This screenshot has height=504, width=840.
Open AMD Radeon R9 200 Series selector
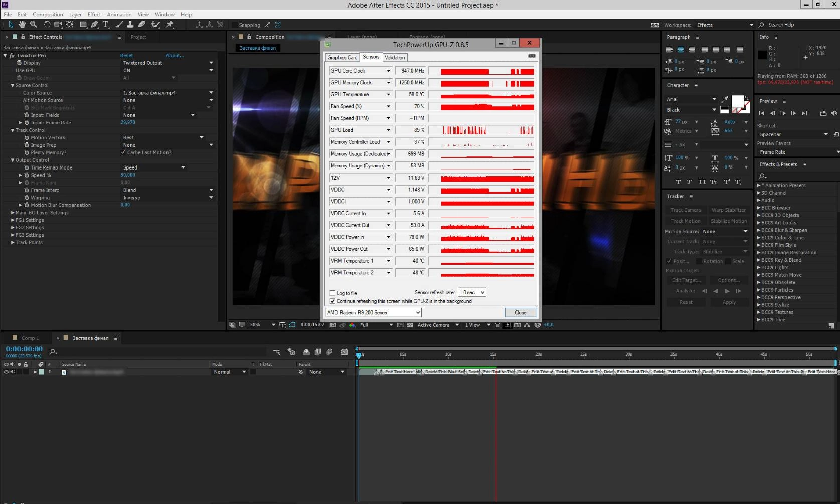374,312
